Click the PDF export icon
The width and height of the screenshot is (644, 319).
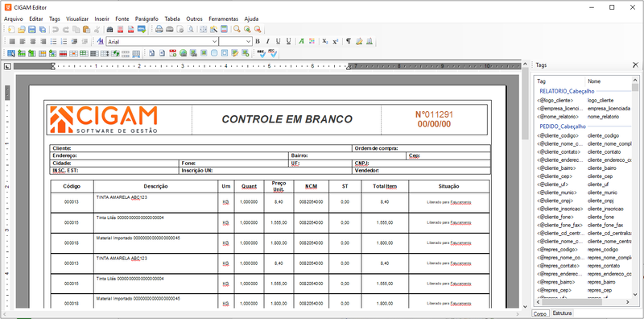tap(131, 29)
